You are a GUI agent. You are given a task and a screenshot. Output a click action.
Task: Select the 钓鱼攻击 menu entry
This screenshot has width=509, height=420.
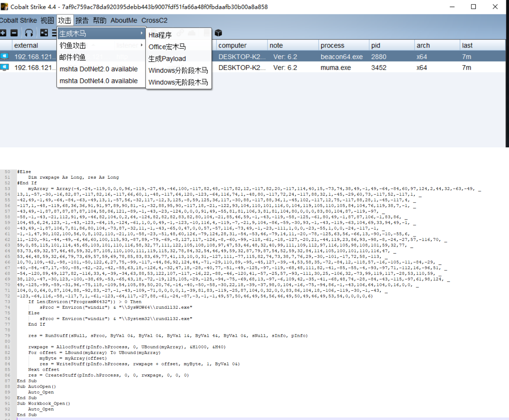101,45
